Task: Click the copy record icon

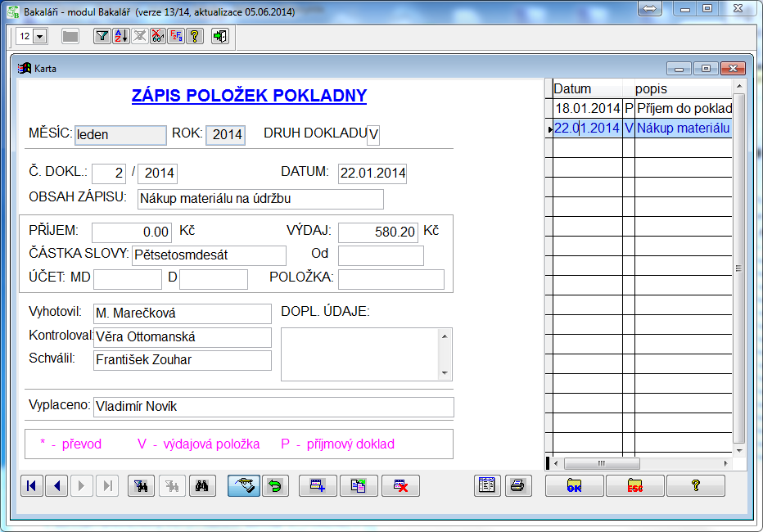Action: point(359,486)
